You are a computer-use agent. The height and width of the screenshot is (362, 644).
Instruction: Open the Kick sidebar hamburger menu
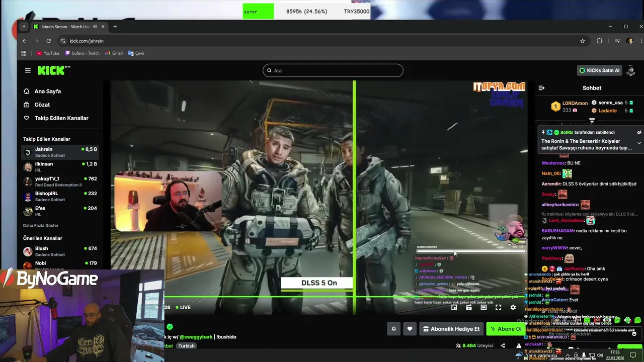click(x=28, y=70)
